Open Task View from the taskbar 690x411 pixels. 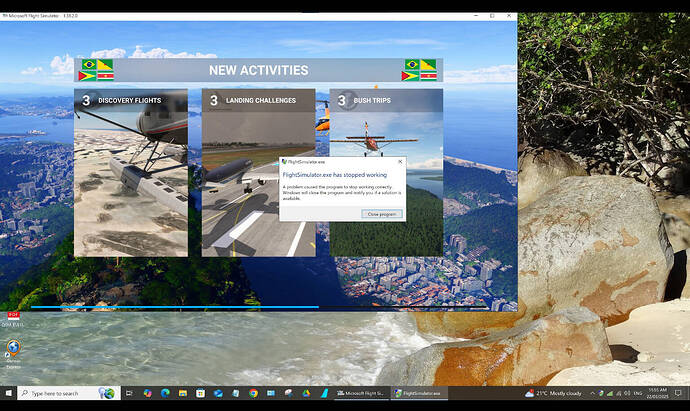[129, 393]
